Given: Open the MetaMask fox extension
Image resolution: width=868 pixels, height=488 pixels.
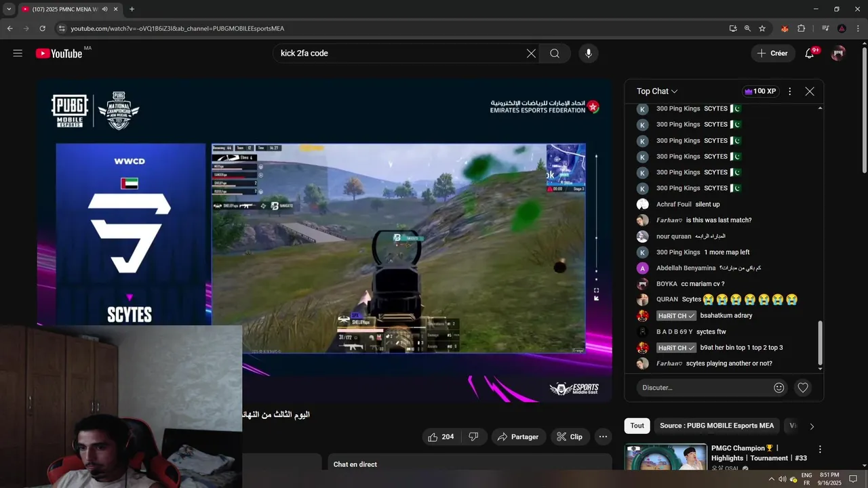Looking at the screenshot, I should 785,28.
